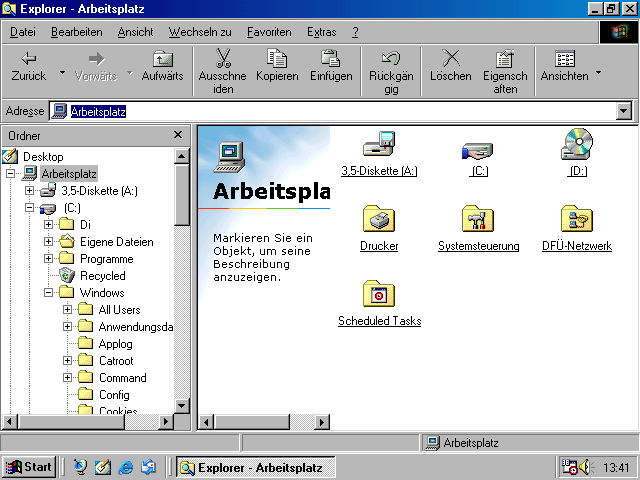Click the Kopieren toolbar icon

point(277,58)
